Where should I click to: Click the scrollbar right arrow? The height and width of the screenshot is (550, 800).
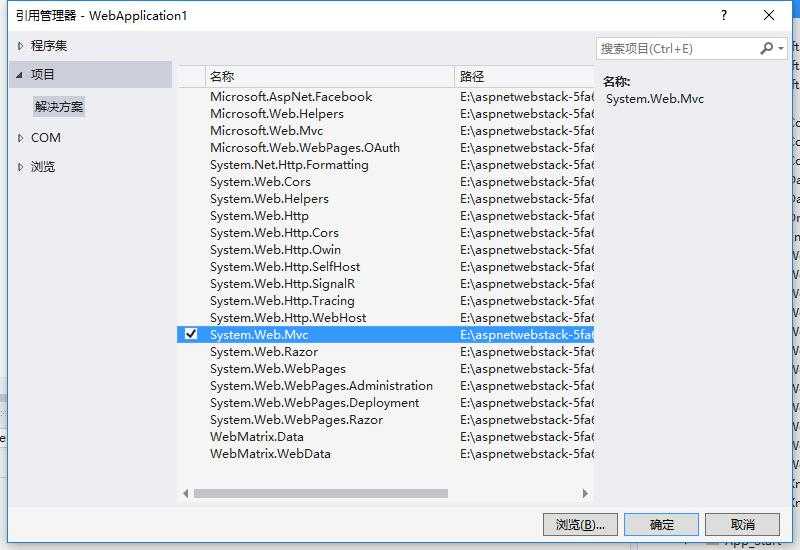pyautogui.click(x=585, y=493)
